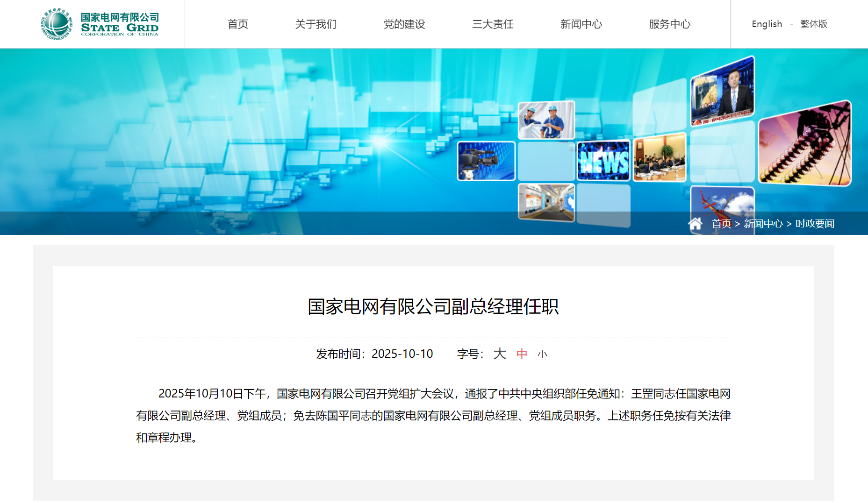Switch to 繁体版 traditional Chinese
Image resolution: width=868 pixels, height=503 pixels.
(814, 24)
